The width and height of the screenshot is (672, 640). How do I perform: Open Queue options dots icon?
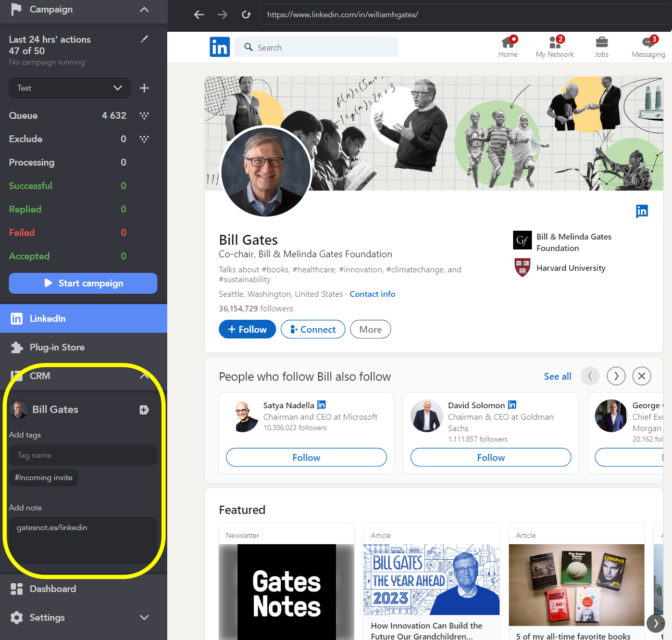(x=144, y=116)
